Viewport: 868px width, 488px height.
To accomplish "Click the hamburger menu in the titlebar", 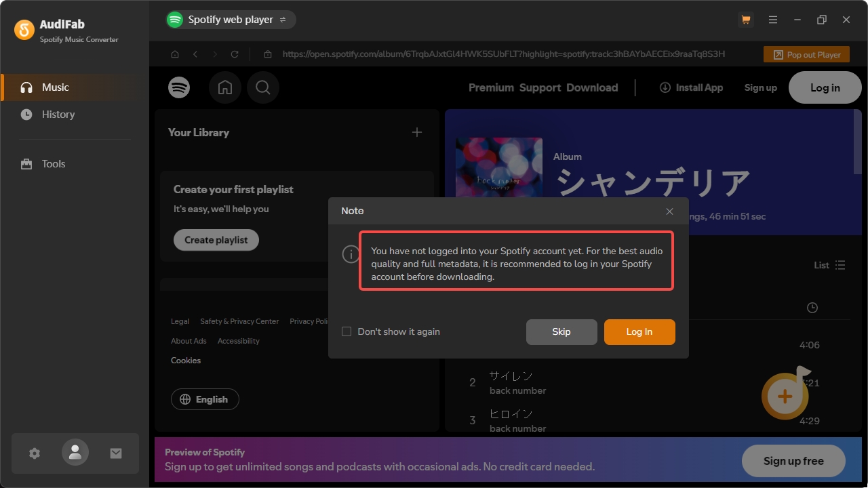I will click(x=773, y=20).
